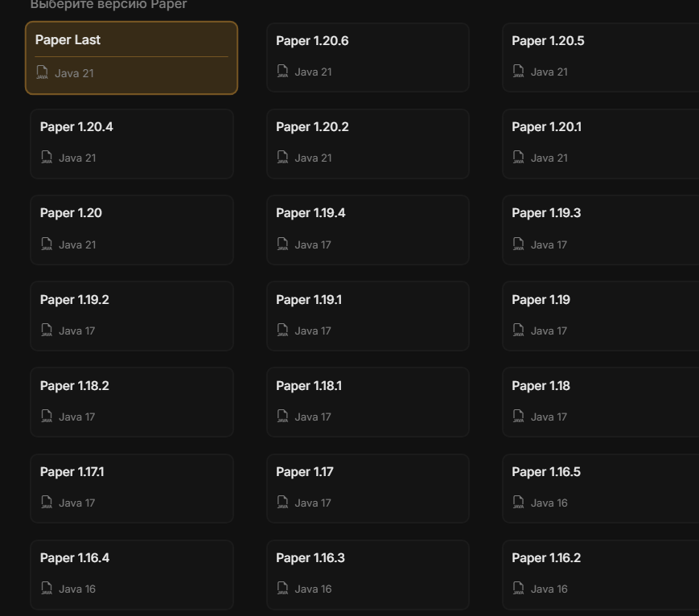Click Java 17 label in Paper 1.19 card

[549, 331]
